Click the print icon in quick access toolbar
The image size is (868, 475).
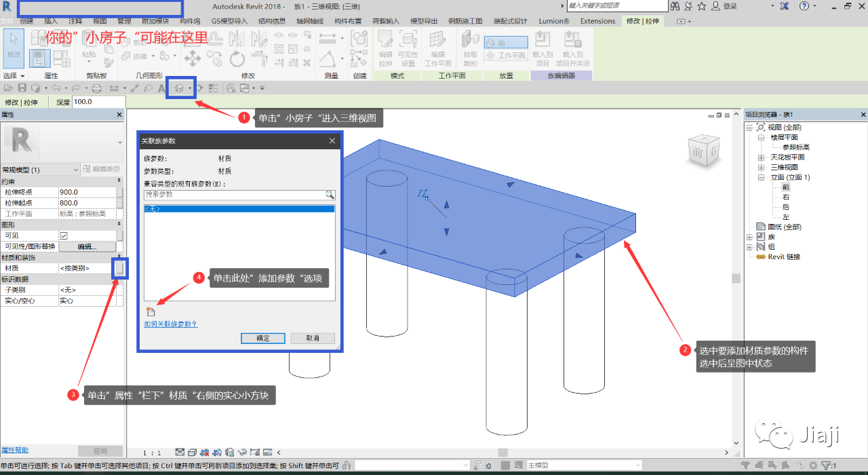point(96,88)
